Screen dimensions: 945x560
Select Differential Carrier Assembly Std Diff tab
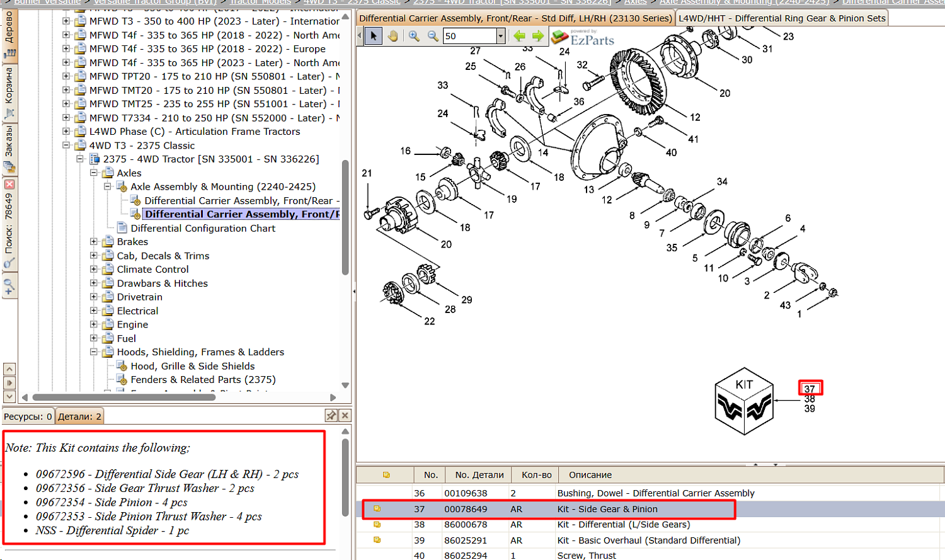coord(515,18)
